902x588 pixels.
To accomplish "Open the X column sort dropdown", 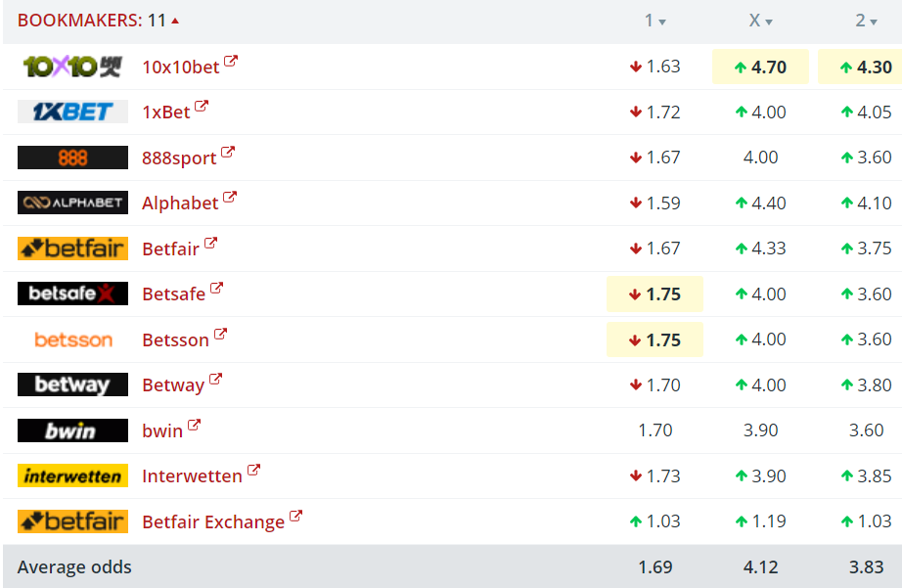I will (768, 22).
